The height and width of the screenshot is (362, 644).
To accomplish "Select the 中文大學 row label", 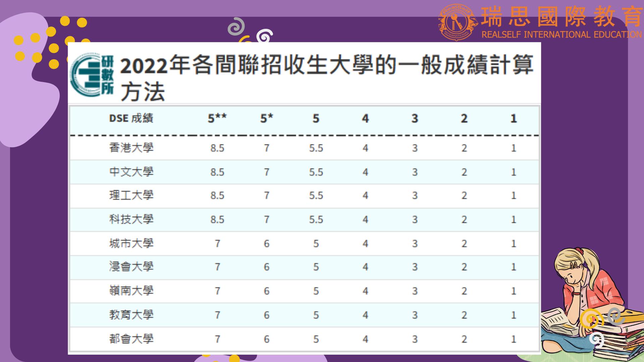I will click(131, 172).
